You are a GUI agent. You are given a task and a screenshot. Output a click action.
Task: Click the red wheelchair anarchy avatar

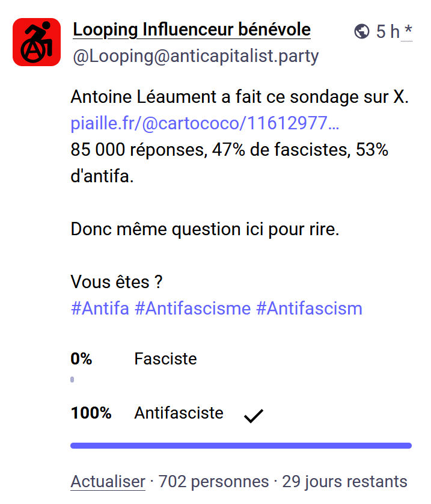click(37, 42)
